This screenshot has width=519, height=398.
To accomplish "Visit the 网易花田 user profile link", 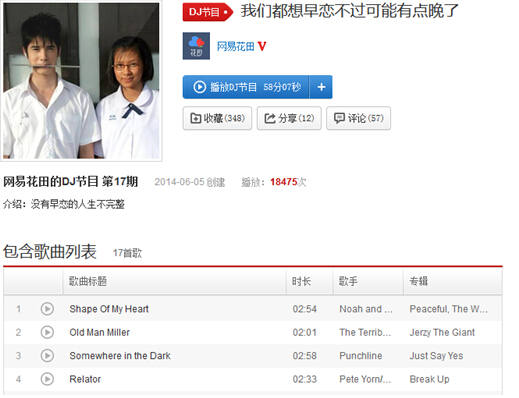I will (x=235, y=46).
